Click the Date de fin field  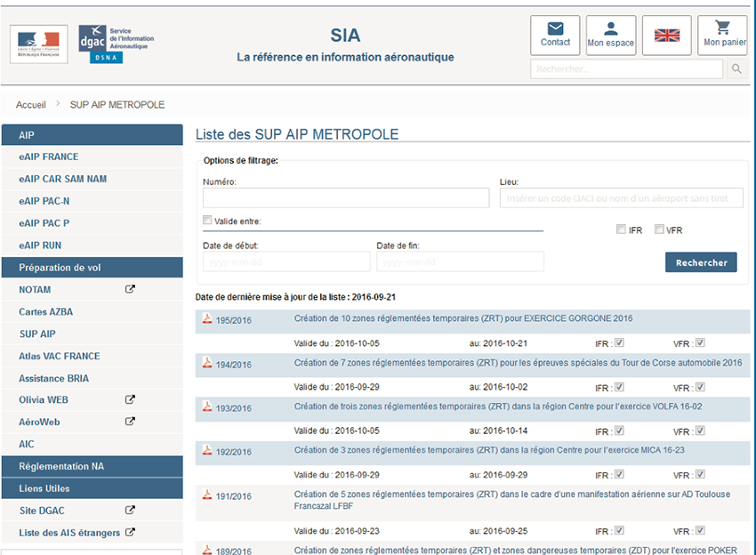(x=460, y=261)
